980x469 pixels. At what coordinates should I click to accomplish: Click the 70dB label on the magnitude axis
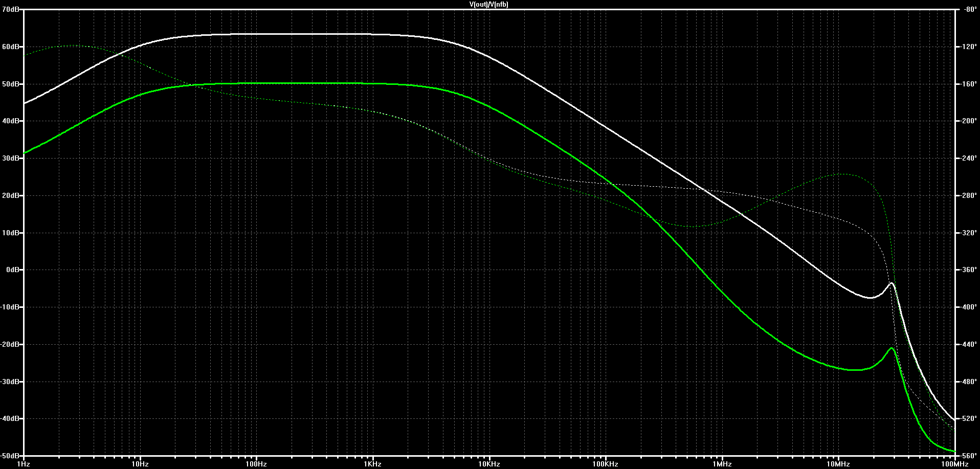click(x=10, y=9)
